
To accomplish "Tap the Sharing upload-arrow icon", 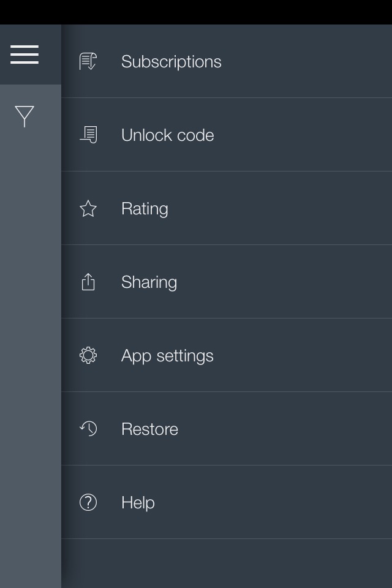I will 88,282.
